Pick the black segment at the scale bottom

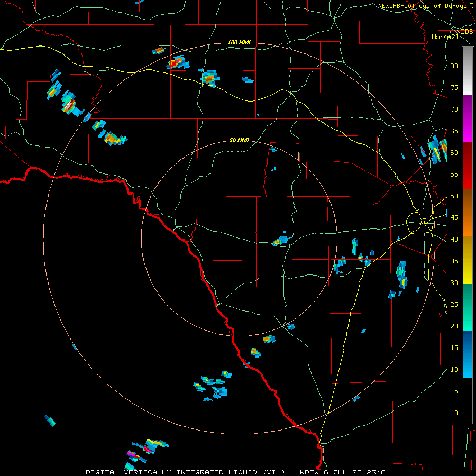[x=467, y=401]
